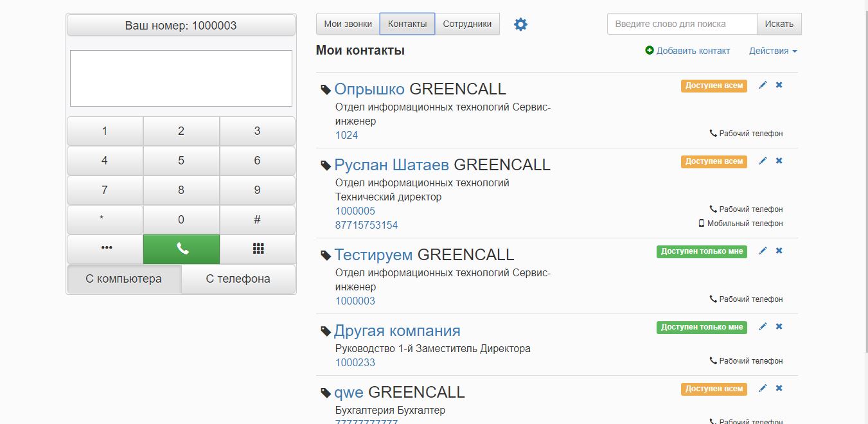Click pencil icon for Тестируем contact

(x=763, y=251)
